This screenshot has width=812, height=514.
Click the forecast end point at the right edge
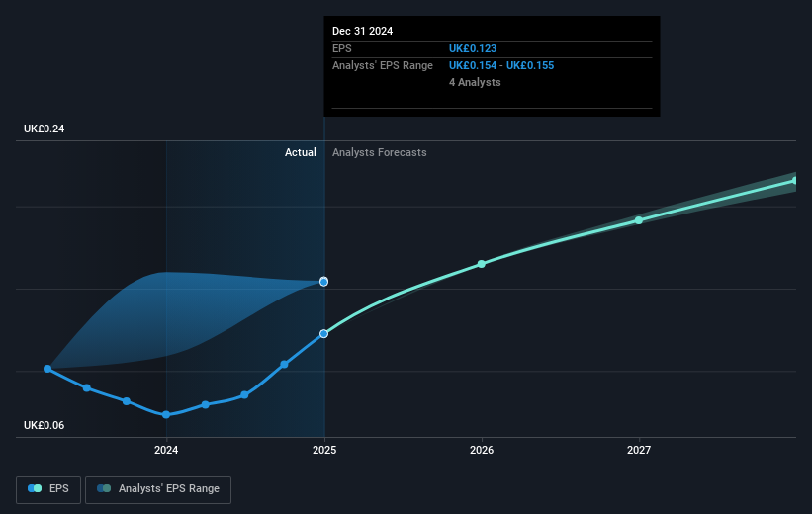[x=794, y=181]
